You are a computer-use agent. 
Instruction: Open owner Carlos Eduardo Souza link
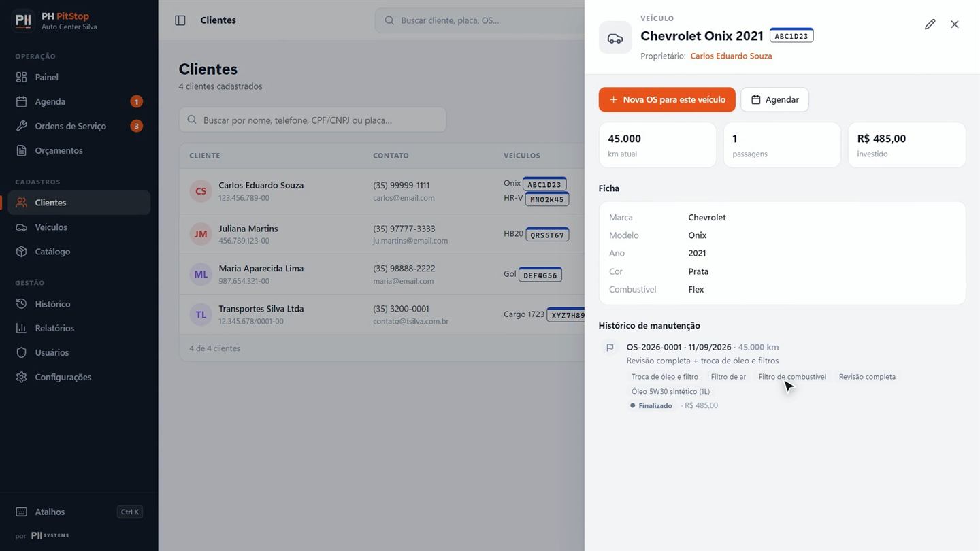(x=731, y=56)
